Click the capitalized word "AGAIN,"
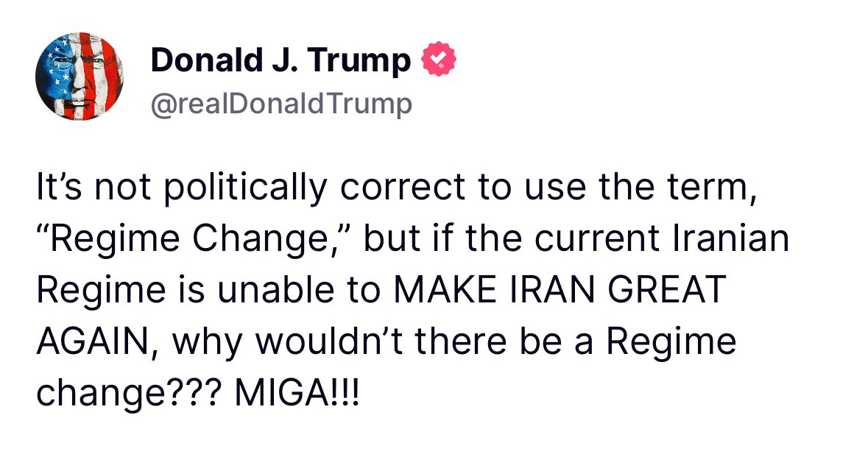The image size is (868, 454). click(x=91, y=344)
